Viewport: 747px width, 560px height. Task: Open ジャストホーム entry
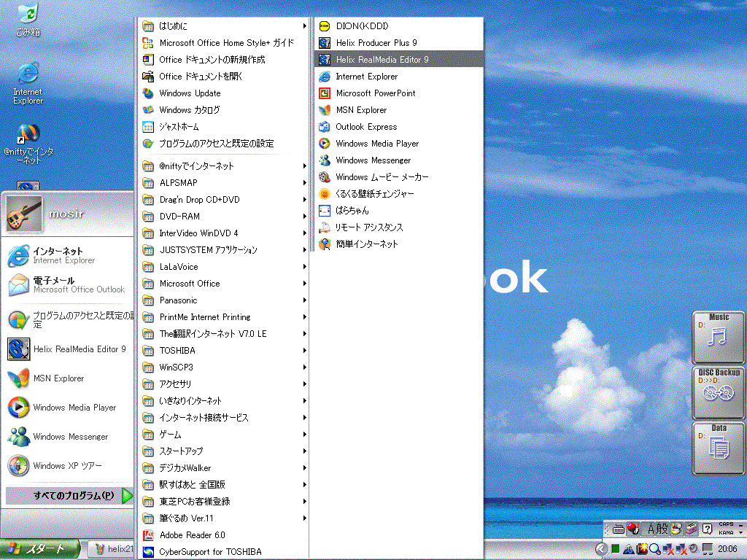point(224,127)
